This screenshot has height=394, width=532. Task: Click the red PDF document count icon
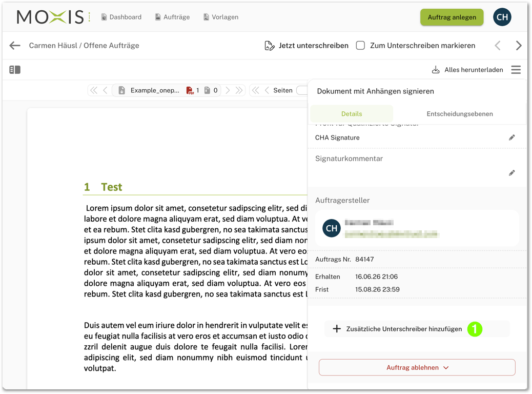tap(190, 90)
